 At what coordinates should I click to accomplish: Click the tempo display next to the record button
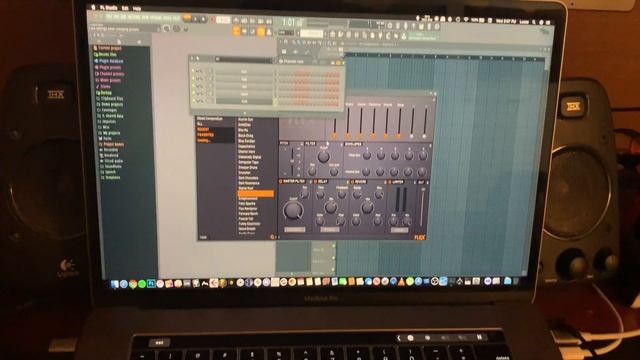coord(223,20)
